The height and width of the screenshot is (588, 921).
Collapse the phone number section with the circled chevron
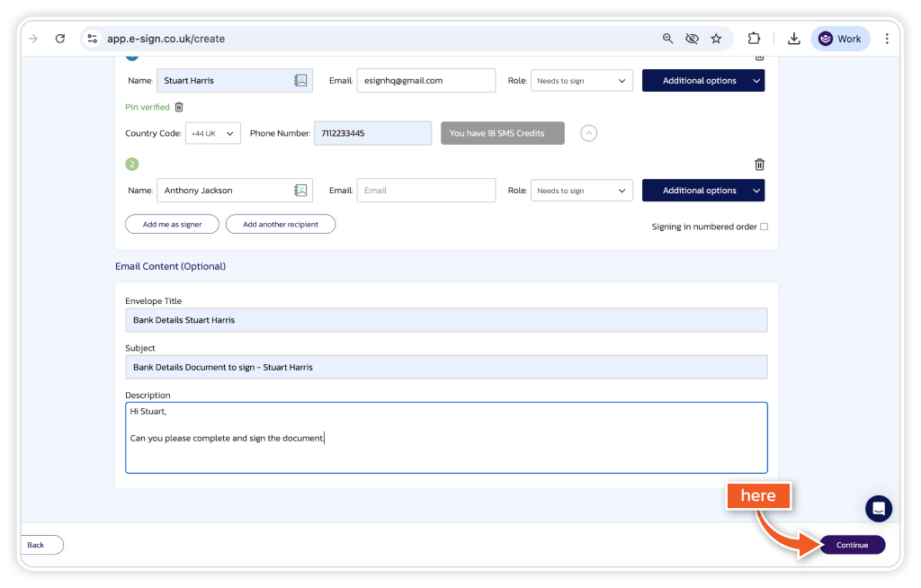click(588, 133)
